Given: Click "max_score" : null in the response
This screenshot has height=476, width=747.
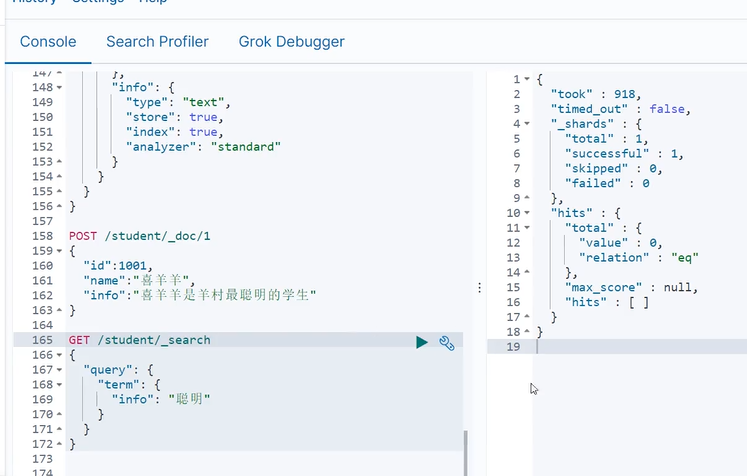Looking at the screenshot, I should click(x=631, y=287).
